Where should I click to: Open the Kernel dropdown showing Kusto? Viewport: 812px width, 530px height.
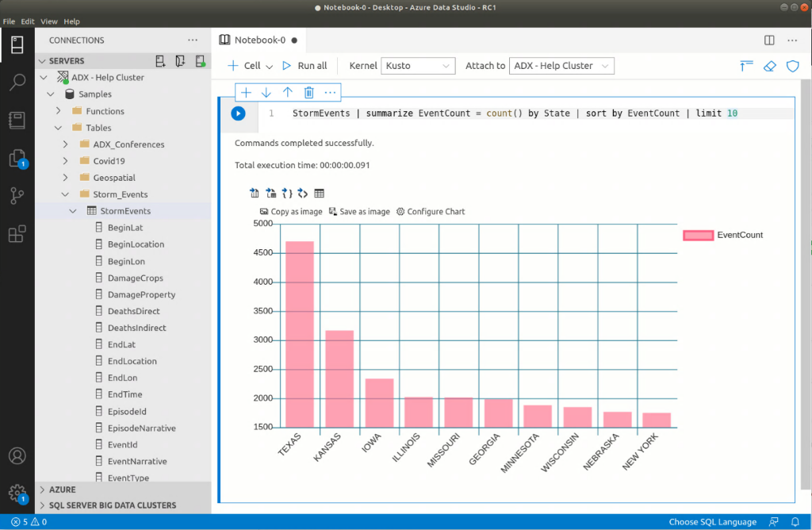point(418,66)
